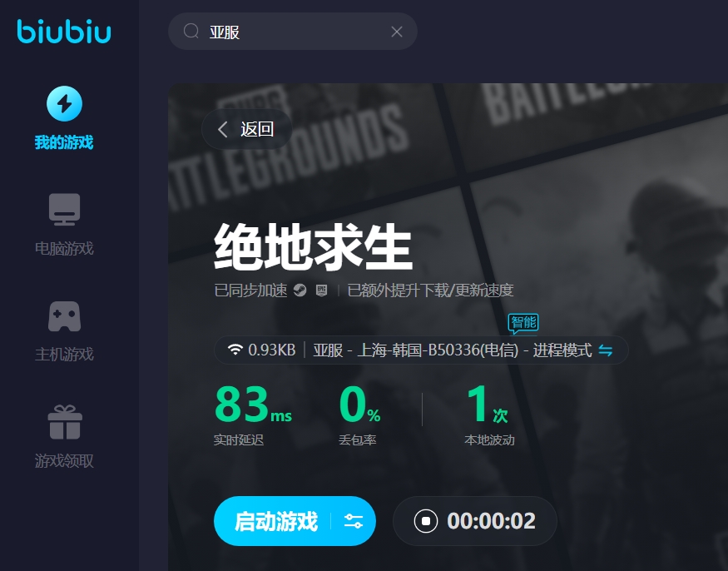Stop acceleration with the stop button
This screenshot has height=571, width=728.
tap(426, 521)
